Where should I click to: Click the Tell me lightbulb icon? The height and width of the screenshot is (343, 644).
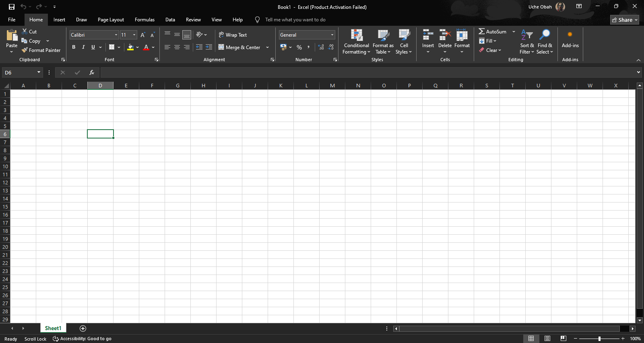coord(257,20)
